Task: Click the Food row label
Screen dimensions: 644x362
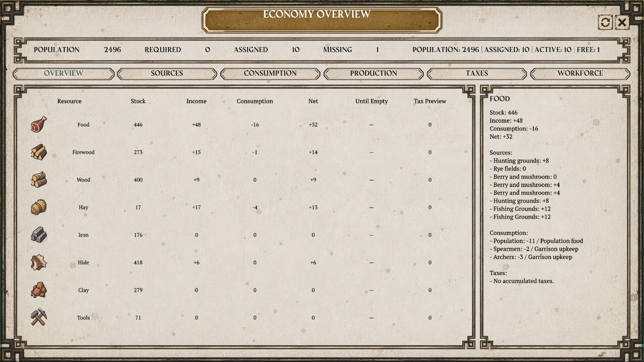Action: point(84,125)
